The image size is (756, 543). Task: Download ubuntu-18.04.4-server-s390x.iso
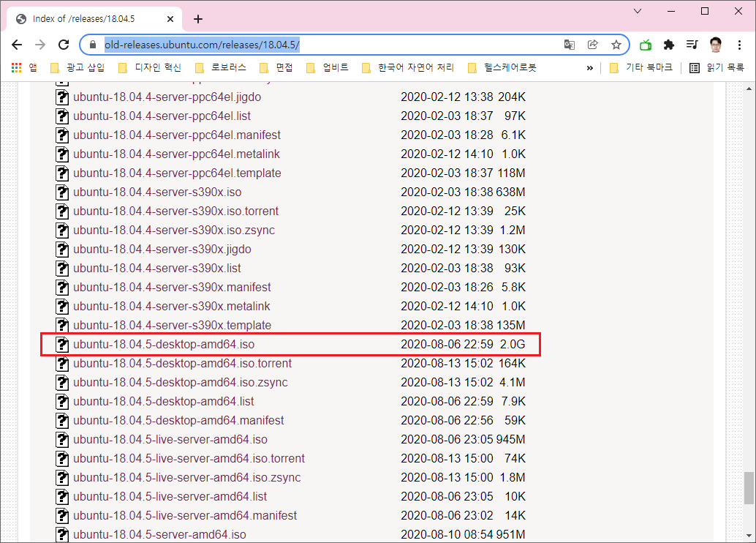tap(157, 192)
